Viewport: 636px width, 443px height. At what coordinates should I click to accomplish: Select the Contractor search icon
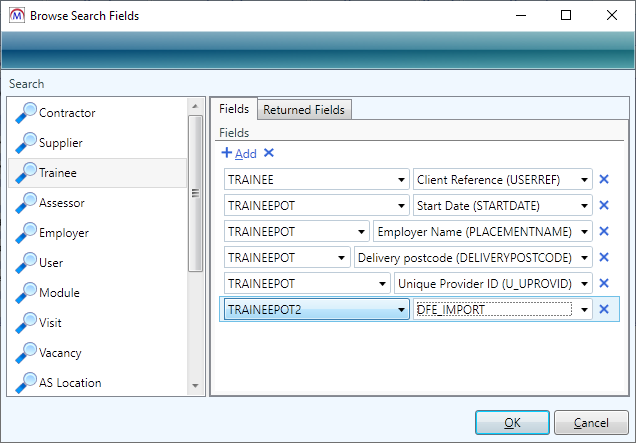[x=24, y=112]
